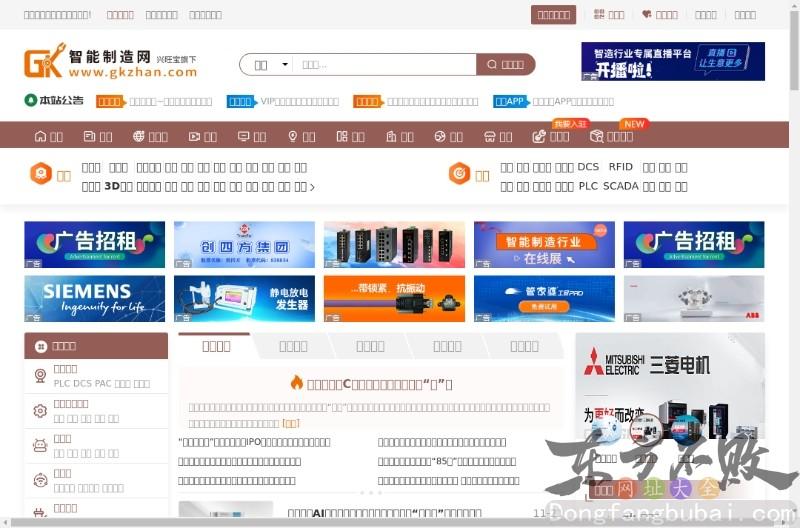Click the globe icon in the navigation bar
This screenshot has height=528, width=800.
point(138,136)
